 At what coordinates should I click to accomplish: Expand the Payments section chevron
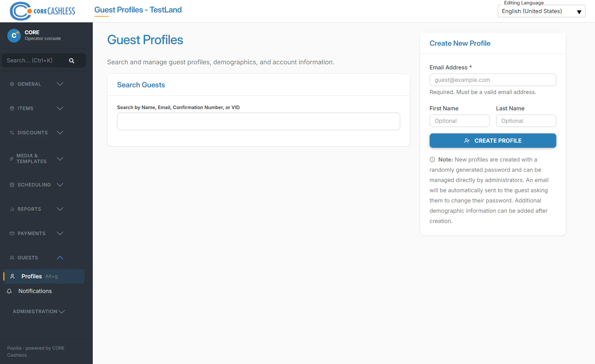[60, 233]
